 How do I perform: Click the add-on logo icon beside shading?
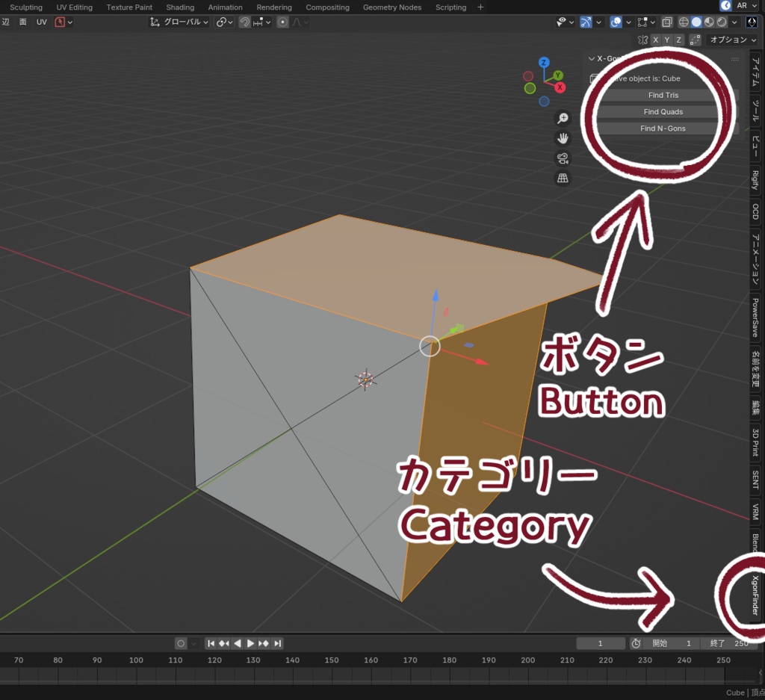(x=752, y=22)
